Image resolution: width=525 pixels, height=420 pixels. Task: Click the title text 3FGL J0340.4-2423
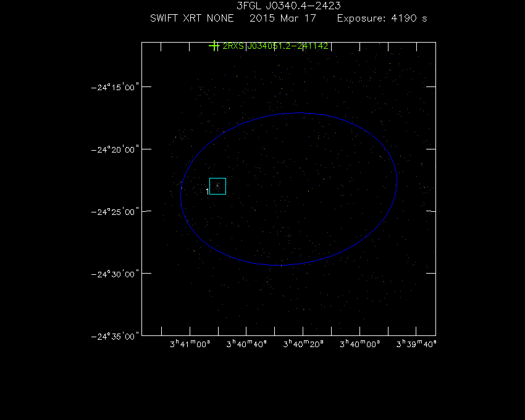288,6
